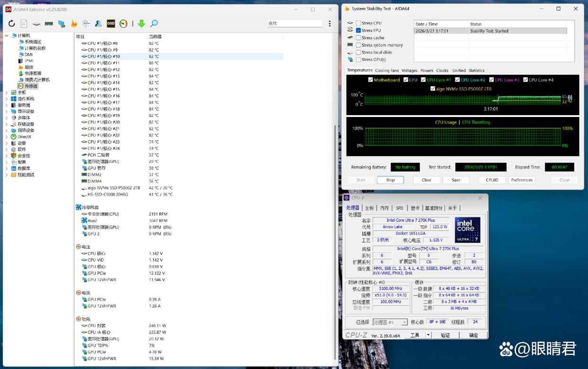Collapse the 计算机 tree node
This screenshot has width=588, height=369.
(7, 36)
